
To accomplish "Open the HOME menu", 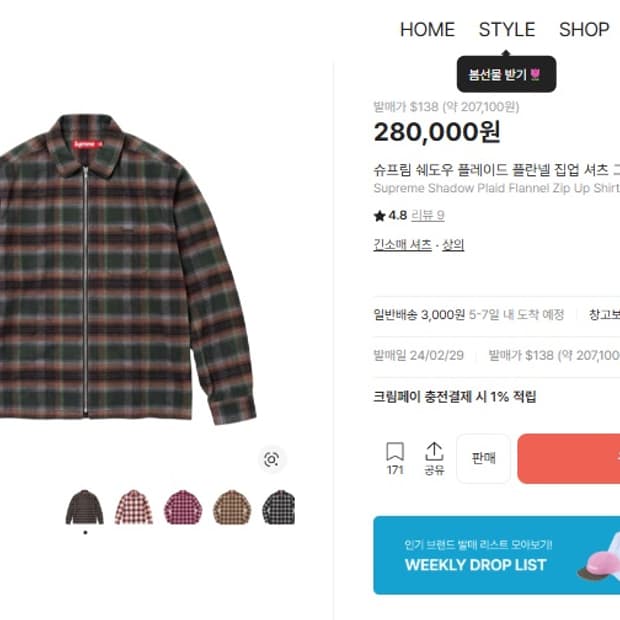I will (427, 30).
